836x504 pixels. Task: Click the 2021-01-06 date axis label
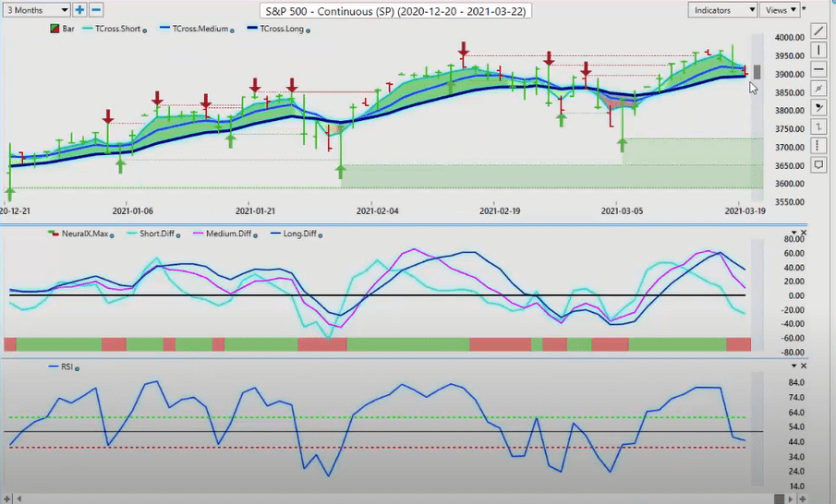coord(132,211)
